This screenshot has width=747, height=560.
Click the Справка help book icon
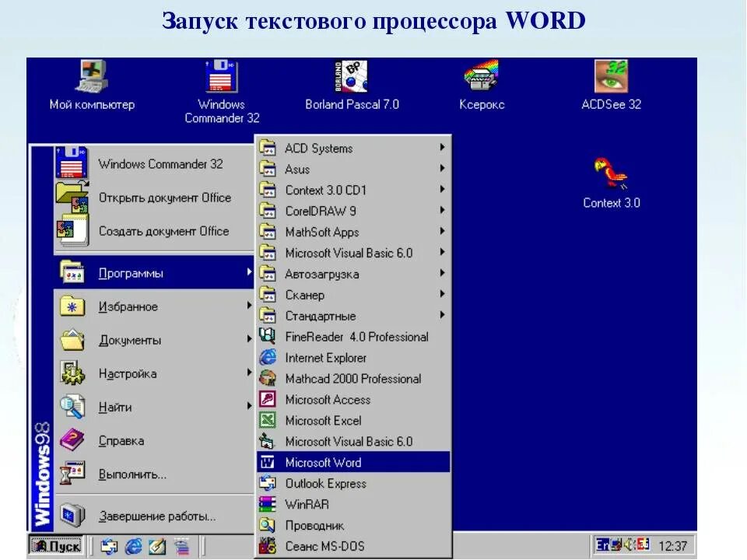(72, 440)
